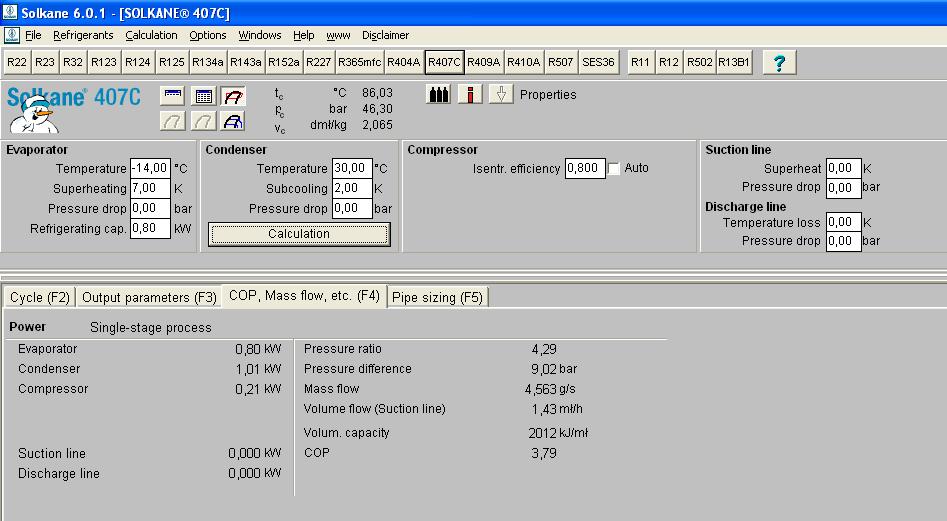Click the Calculation button
Screen dimensions: 947x521
click(299, 234)
